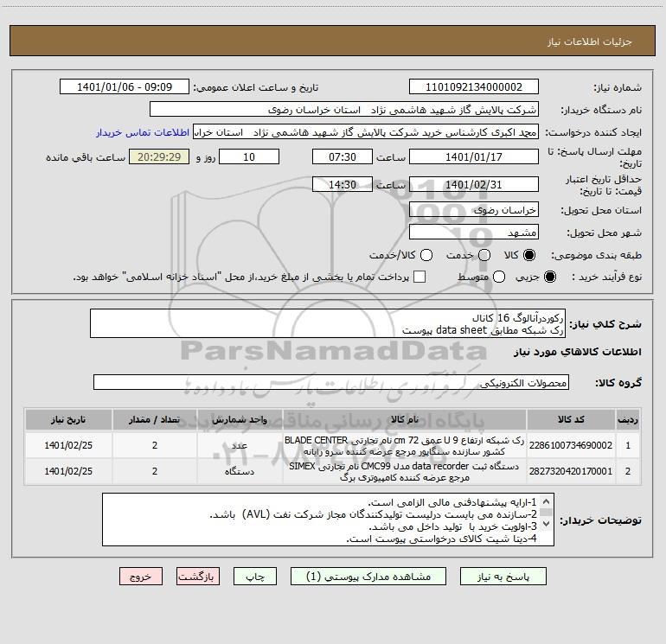Choose the جزیی purchase type radio

[549, 277]
